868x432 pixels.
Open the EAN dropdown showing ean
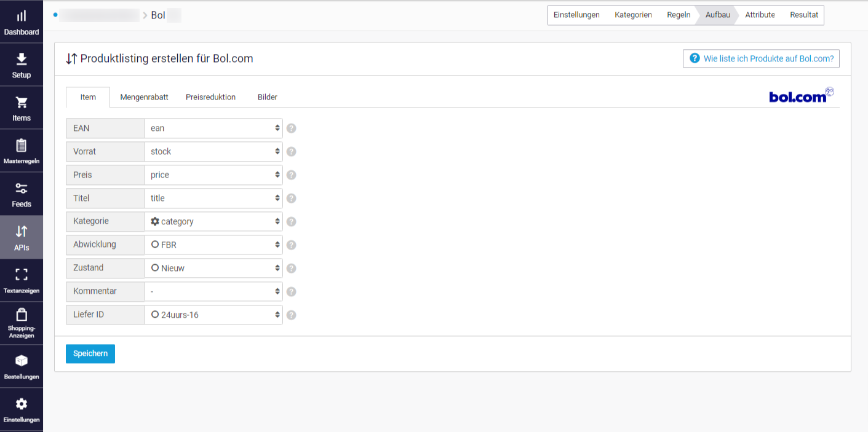213,128
